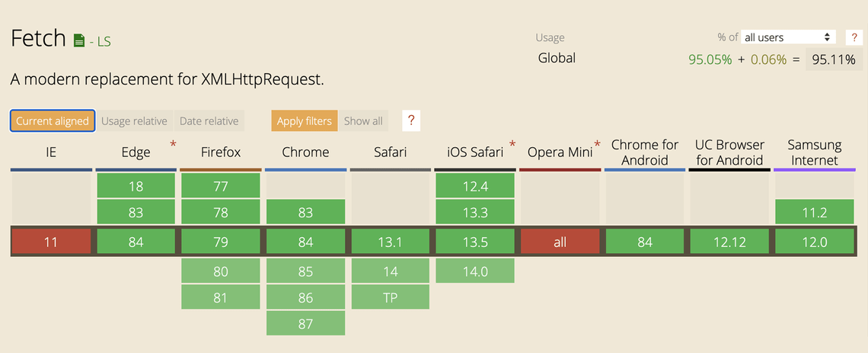Select the Firefox 77 cell
The width and height of the screenshot is (868, 353).
(220, 185)
